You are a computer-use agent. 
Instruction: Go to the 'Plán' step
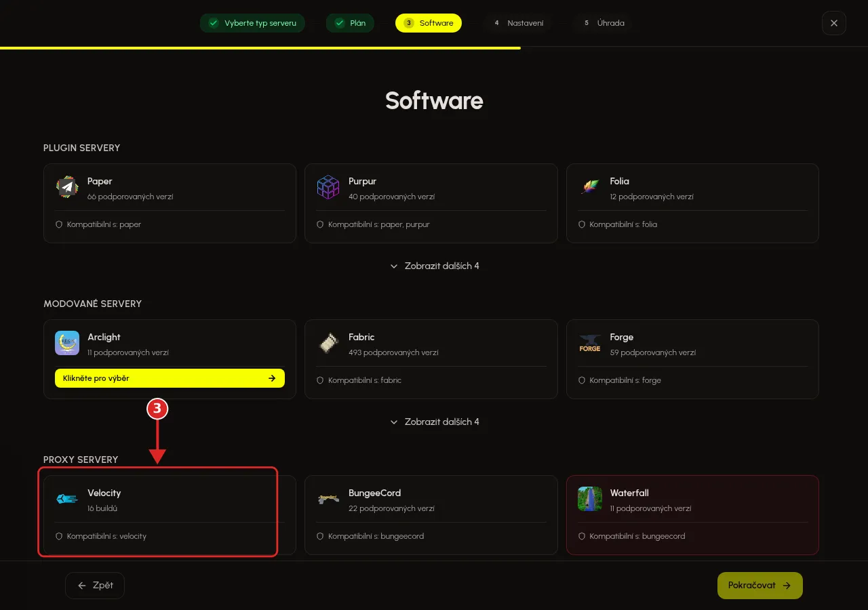coord(350,23)
